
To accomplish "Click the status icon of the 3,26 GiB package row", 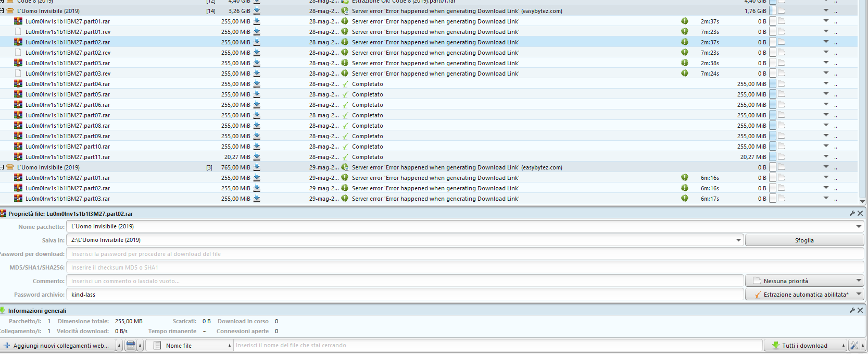I will pyautogui.click(x=345, y=10).
